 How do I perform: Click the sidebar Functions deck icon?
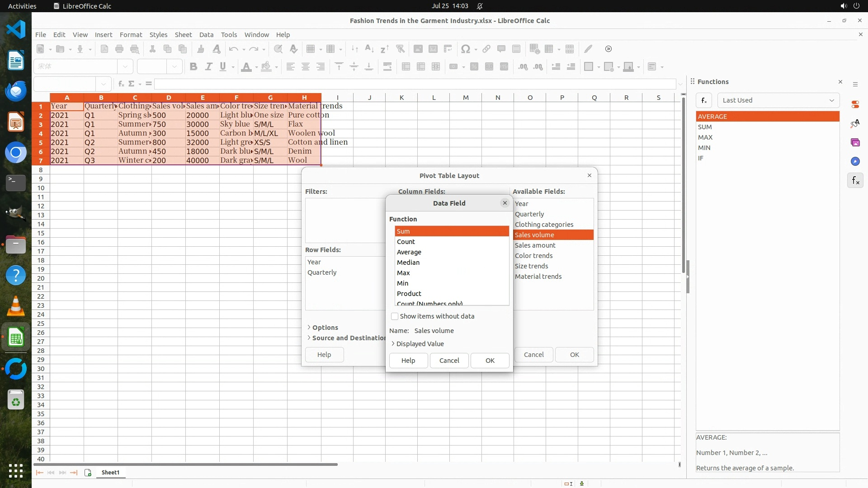[x=855, y=181]
